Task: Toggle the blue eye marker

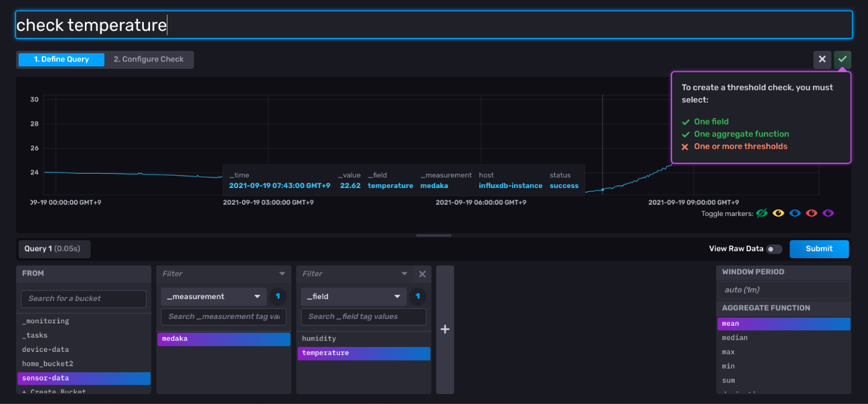Action: 795,213
